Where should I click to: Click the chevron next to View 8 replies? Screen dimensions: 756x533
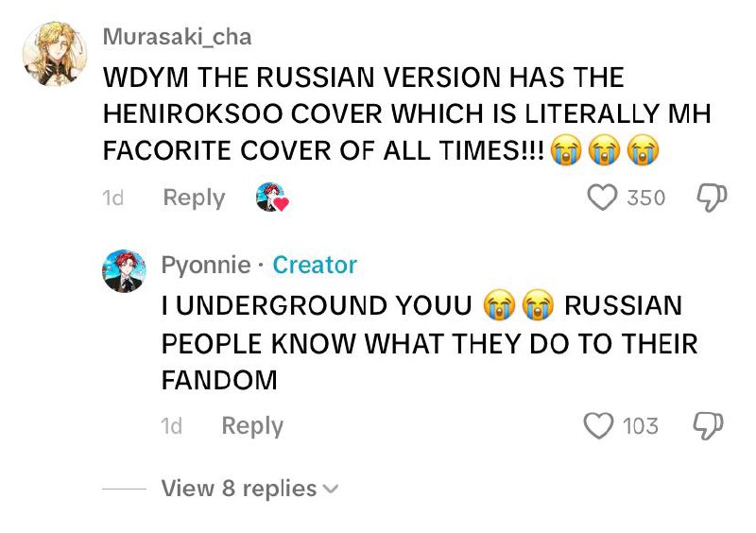(x=330, y=490)
